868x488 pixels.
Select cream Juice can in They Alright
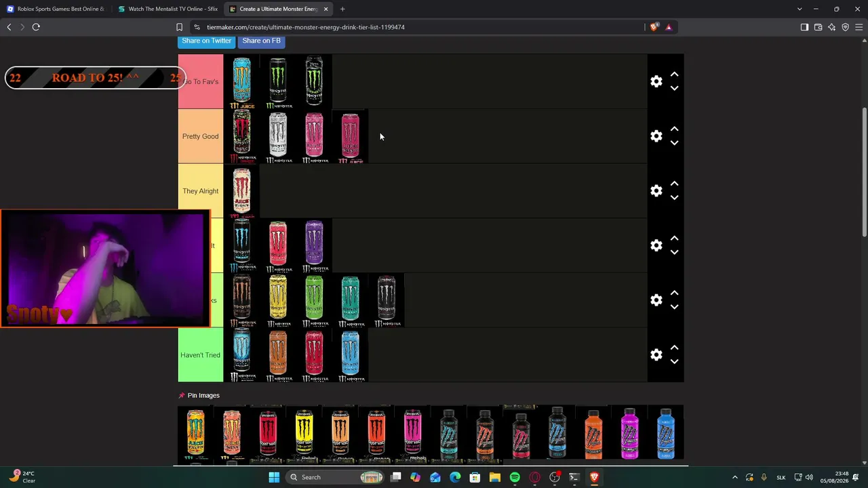242,192
